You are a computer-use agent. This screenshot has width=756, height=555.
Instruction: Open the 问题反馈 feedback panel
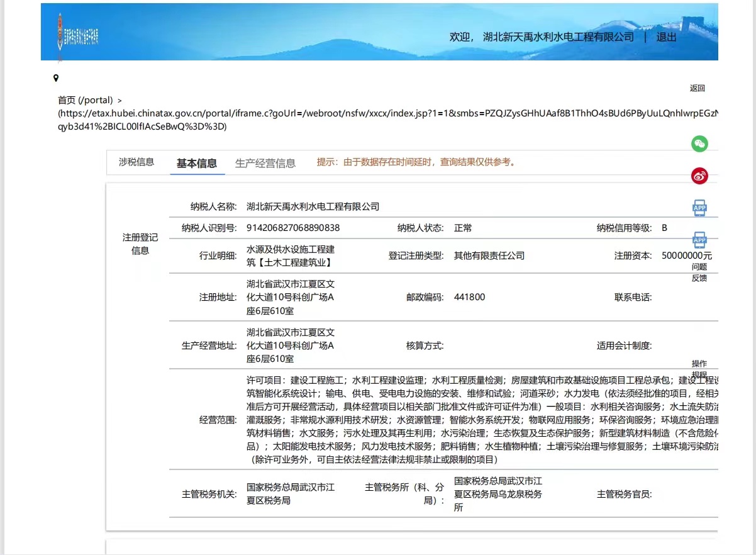(x=699, y=272)
